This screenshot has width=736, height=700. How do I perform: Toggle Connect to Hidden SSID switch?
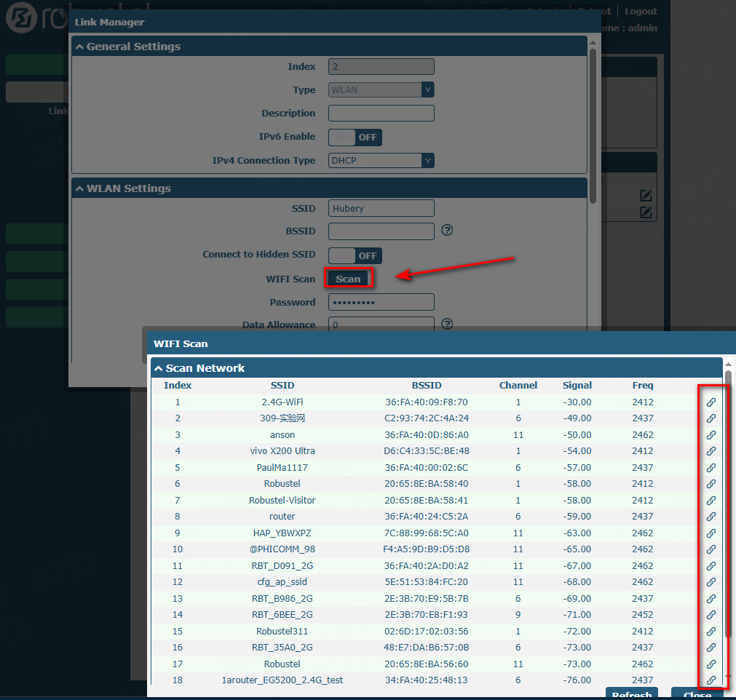click(355, 255)
